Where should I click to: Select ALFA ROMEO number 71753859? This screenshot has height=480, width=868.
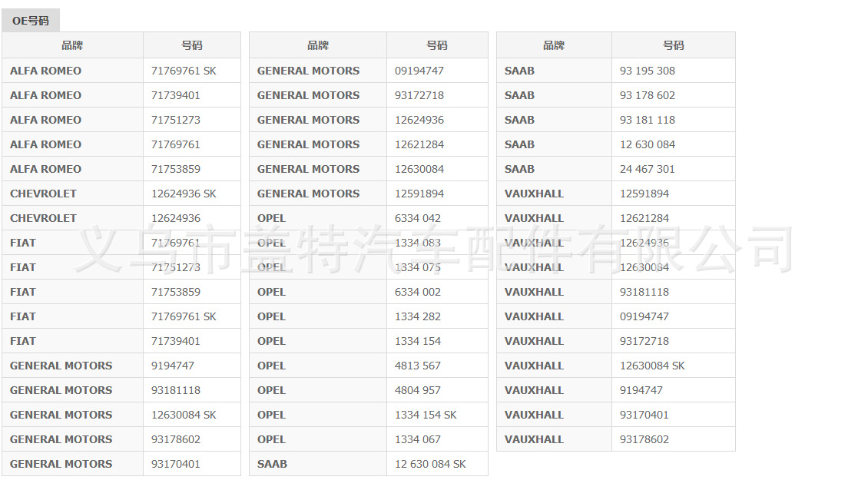tap(175, 169)
